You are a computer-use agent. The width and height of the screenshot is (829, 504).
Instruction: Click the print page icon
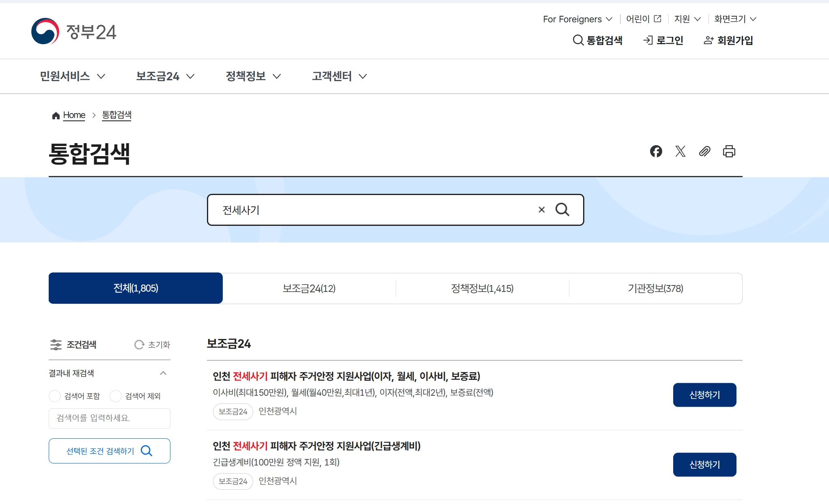(x=729, y=151)
